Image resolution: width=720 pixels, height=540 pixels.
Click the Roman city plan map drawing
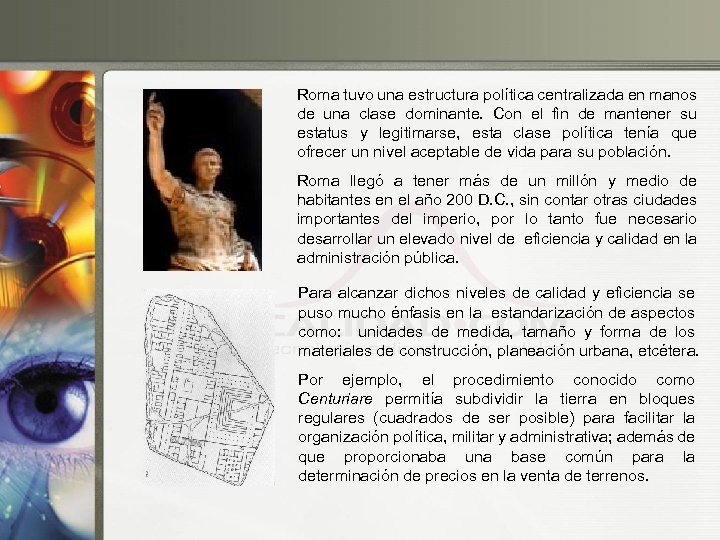(x=209, y=388)
